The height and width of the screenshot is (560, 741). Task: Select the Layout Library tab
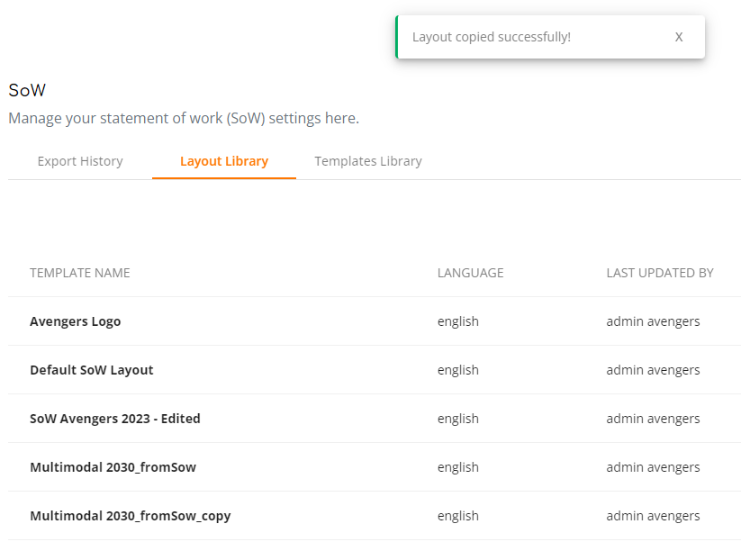pyautogui.click(x=224, y=161)
